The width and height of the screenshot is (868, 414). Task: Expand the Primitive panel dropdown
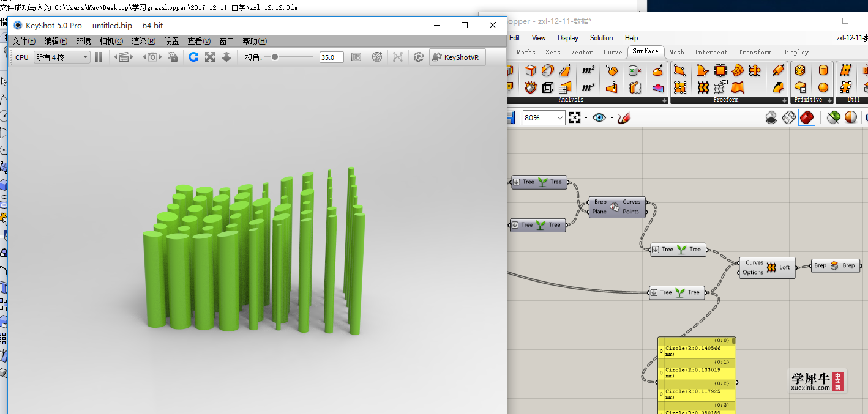point(829,100)
